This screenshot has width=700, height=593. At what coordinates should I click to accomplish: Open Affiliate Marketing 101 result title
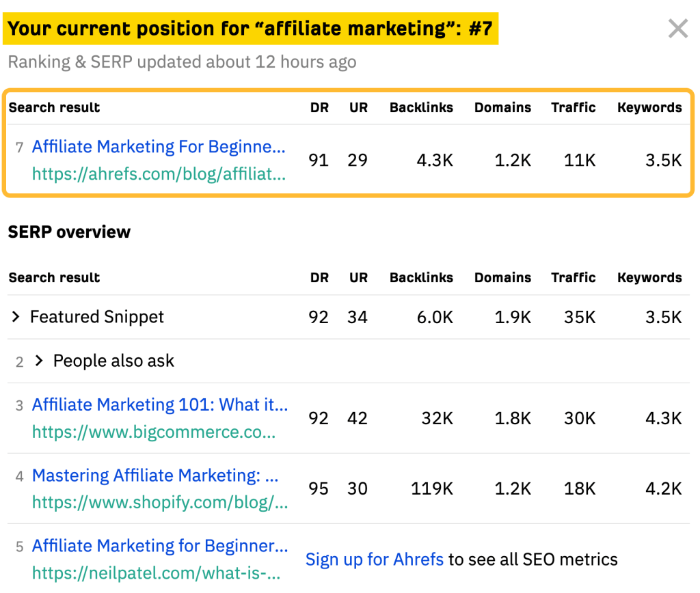point(160,404)
